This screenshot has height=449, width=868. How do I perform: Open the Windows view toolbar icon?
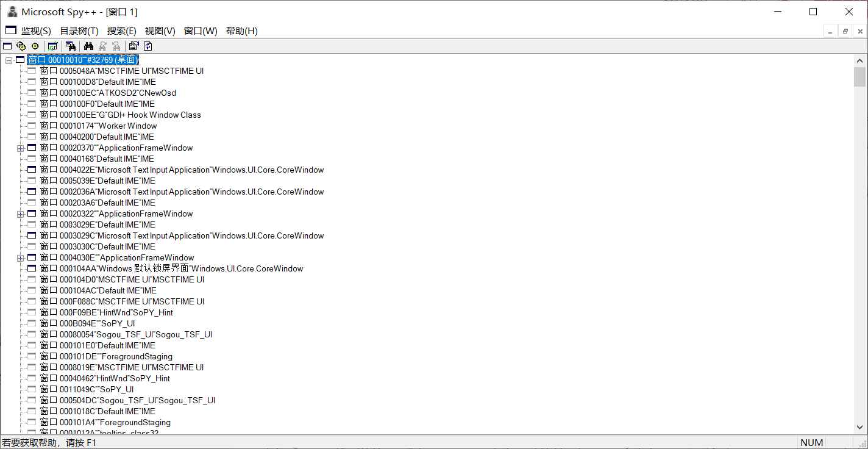click(x=7, y=46)
